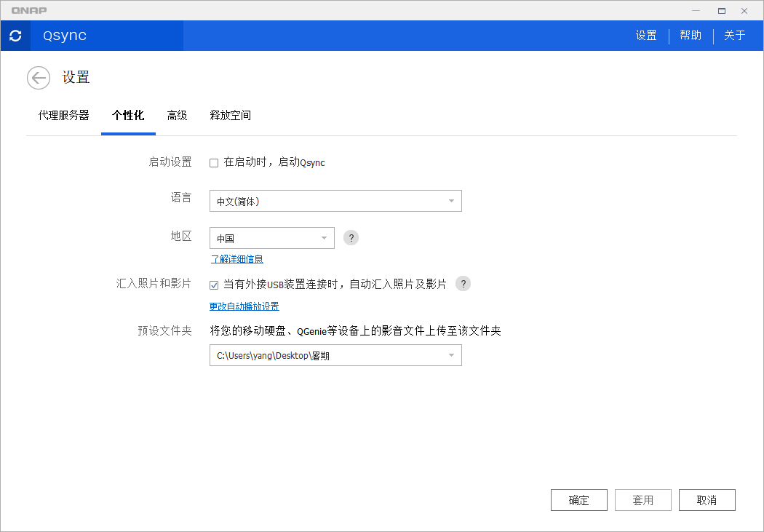Click 设置 in the top header
This screenshot has height=532, width=764.
[646, 36]
